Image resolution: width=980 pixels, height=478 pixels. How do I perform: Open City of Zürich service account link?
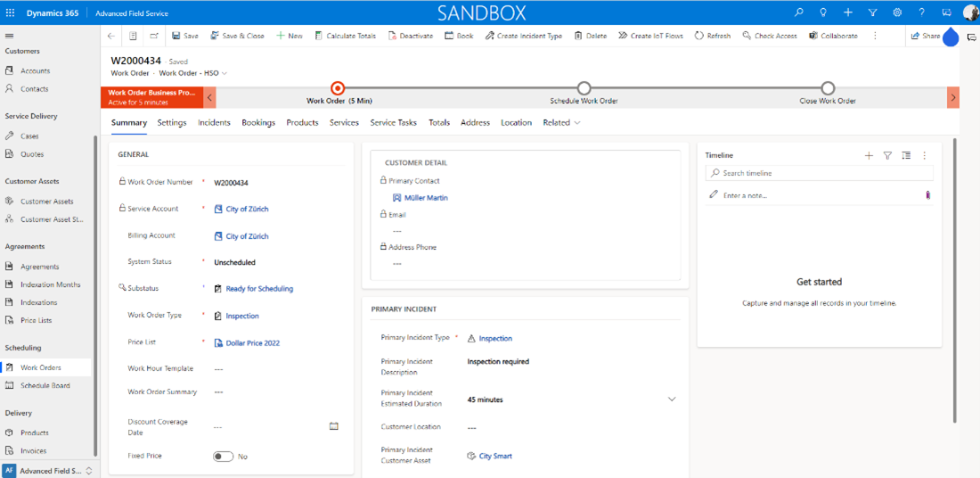tap(247, 210)
